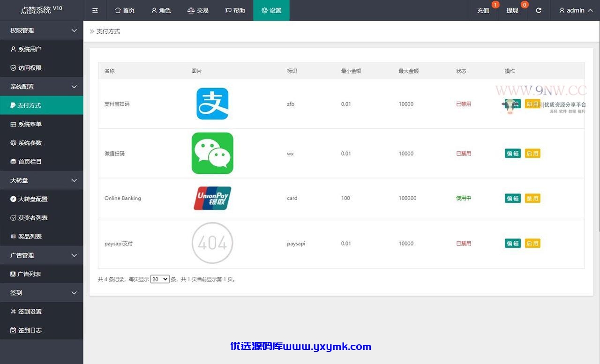
Task: Collapse the 签到 sidebar group
Action: click(42, 293)
